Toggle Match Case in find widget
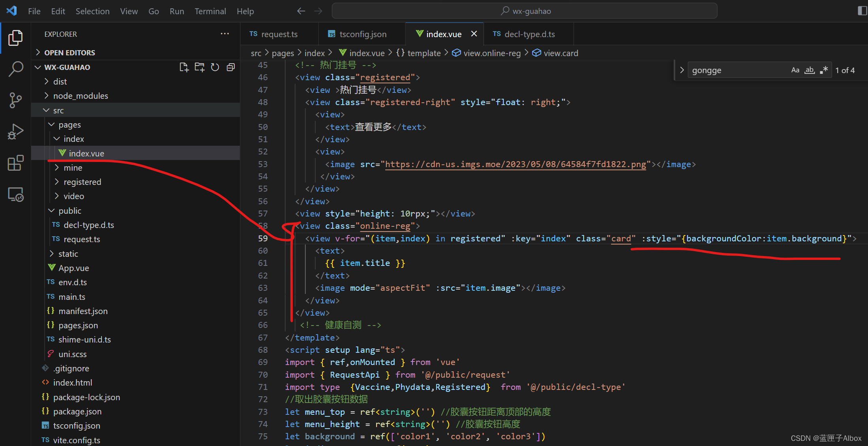The width and height of the screenshot is (868, 446). pyautogui.click(x=795, y=70)
